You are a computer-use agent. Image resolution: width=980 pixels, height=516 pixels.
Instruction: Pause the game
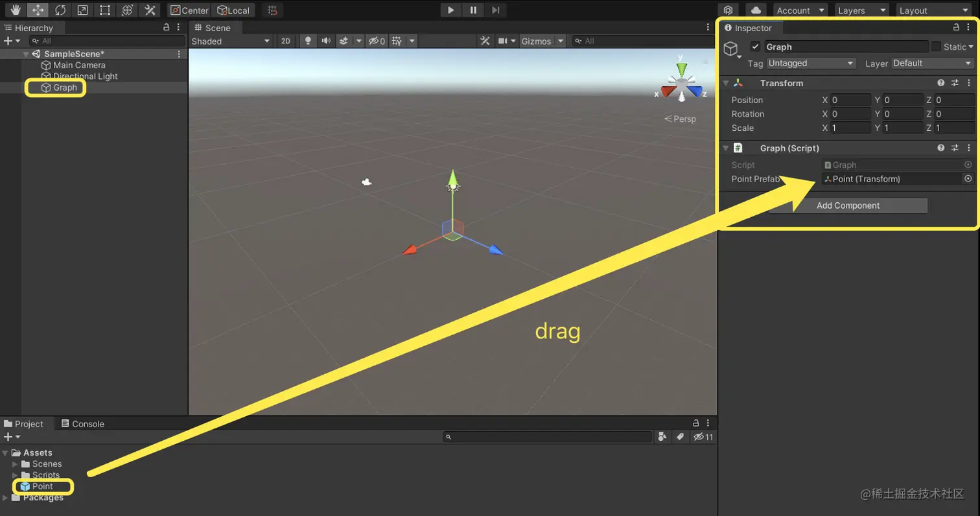click(473, 10)
